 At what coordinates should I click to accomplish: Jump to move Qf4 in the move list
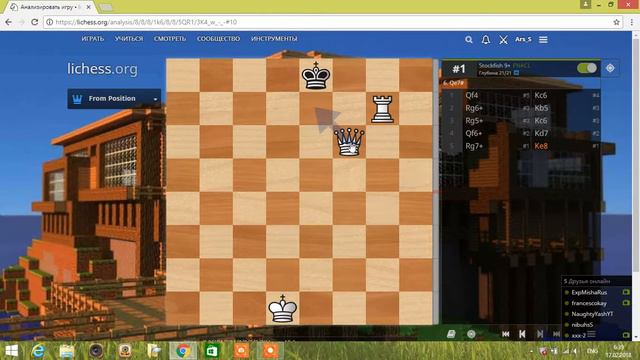[x=471, y=95]
